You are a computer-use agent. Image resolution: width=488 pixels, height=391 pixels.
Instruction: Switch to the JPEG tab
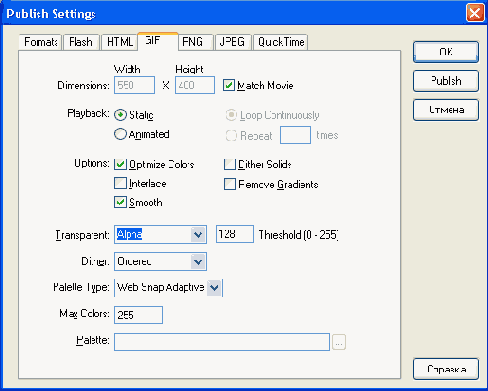click(x=232, y=42)
